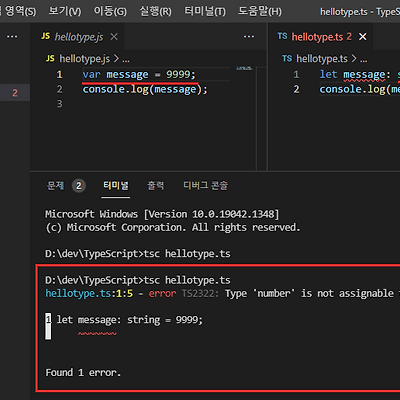This screenshot has height=400, width=400.
Task: Click the hellotype.js minimap
Action: pyautogui.click(x=244, y=69)
